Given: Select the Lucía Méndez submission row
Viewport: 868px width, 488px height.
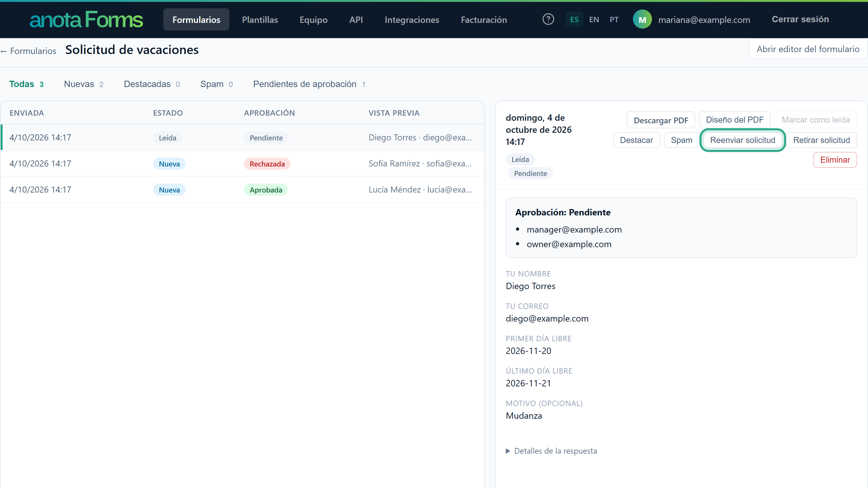Looking at the screenshot, I should coord(242,190).
